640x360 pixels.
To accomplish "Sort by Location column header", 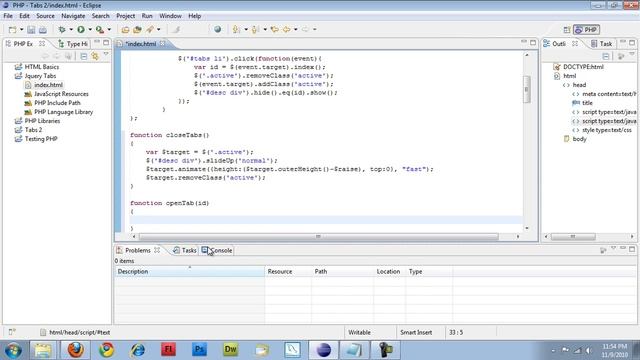I will (389, 271).
